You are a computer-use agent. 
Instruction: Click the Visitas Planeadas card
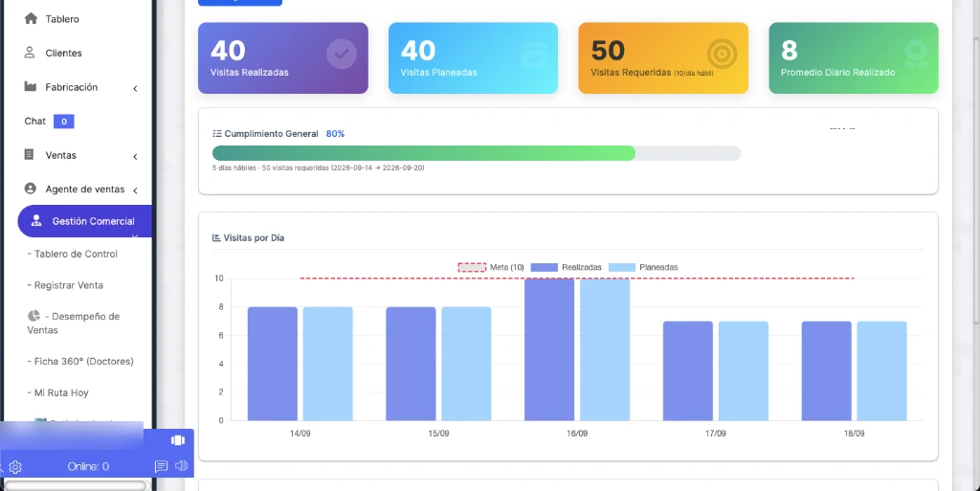click(x=473, y=58)
